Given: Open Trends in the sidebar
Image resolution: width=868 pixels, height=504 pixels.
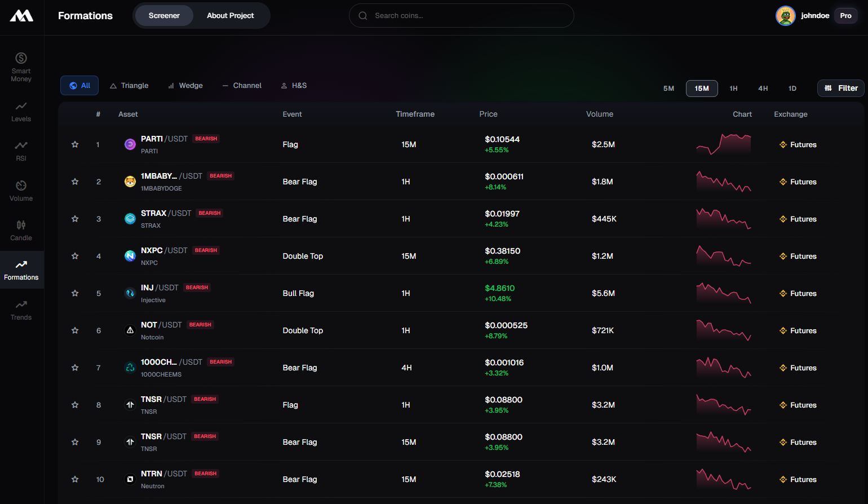Looking at the screenshot, I should (21, 310).
